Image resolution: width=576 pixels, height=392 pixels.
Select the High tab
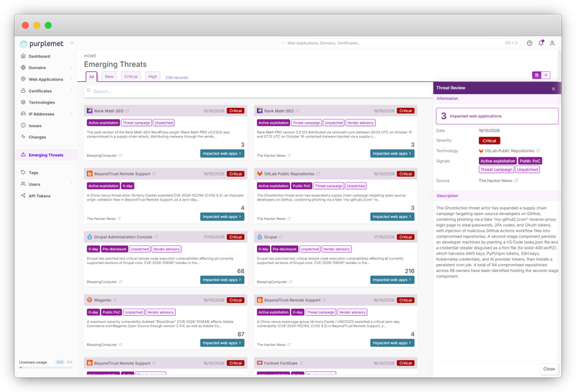click(153, 76)
